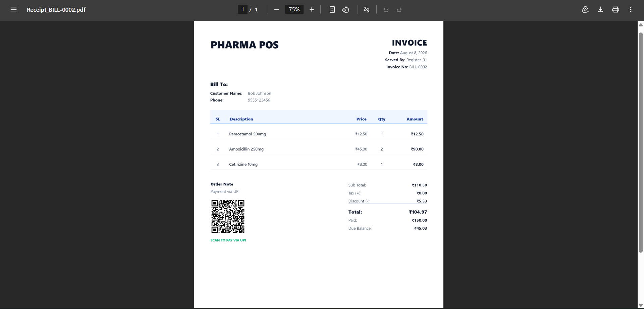Click the Undo arrow icon
This screenshot has height=309, width=644.
coord(386,10)
